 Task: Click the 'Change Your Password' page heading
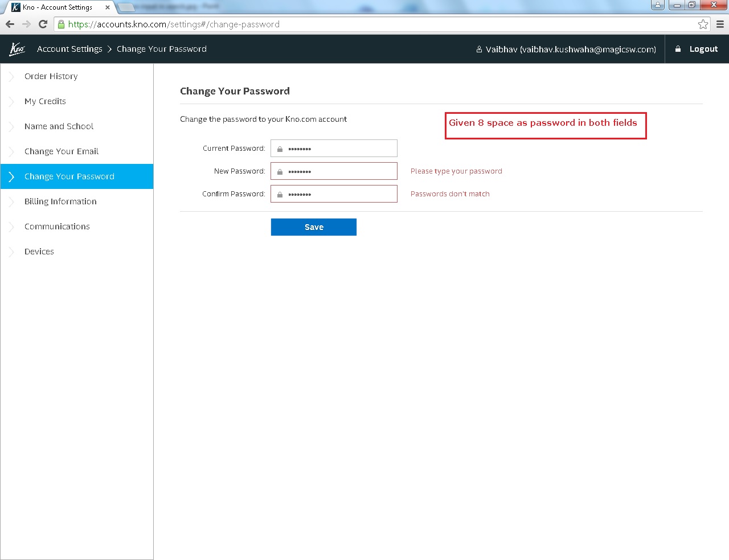(235, 91)
